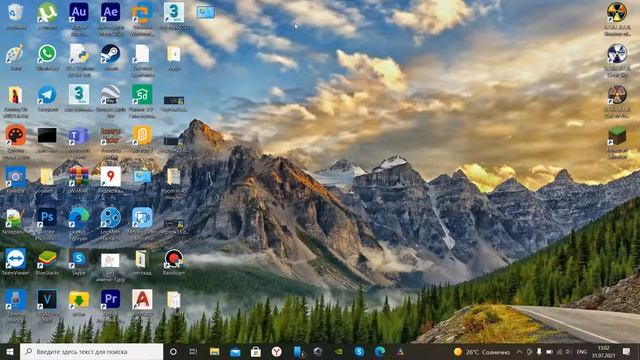
Task: Open File Explorer from the taskbar
Action: tap(214, 351)
